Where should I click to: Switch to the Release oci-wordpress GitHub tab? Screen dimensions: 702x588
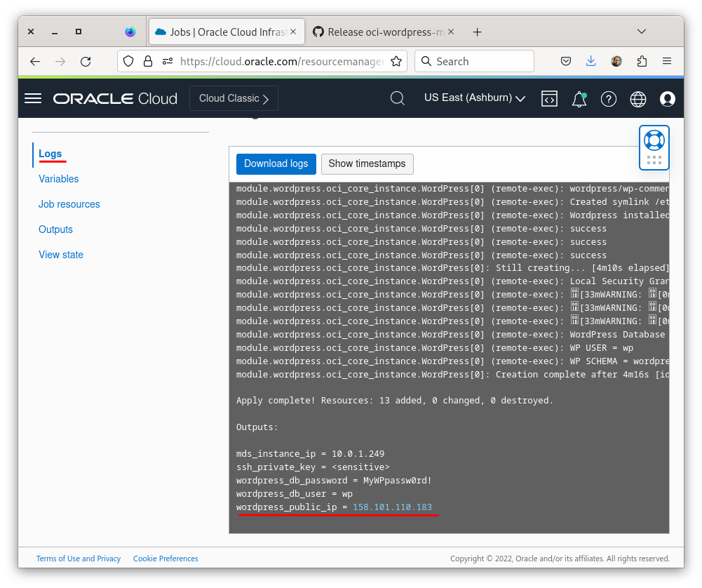[382, 31]
